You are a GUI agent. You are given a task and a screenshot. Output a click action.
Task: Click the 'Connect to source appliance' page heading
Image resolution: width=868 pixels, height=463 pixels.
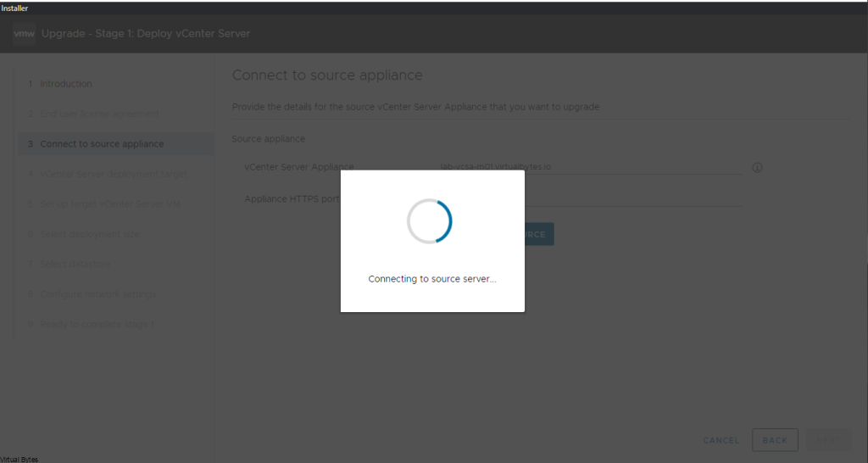pos(327,75)
